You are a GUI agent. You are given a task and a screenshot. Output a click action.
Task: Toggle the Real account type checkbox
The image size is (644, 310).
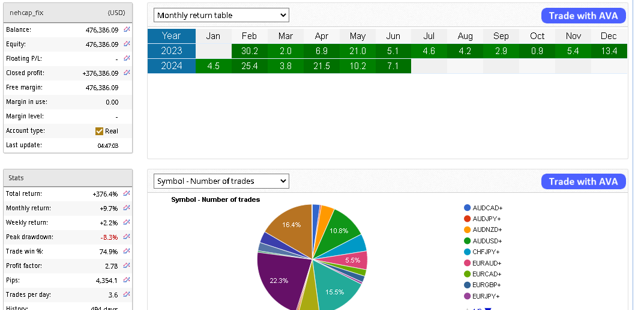(x=100, y=131)
